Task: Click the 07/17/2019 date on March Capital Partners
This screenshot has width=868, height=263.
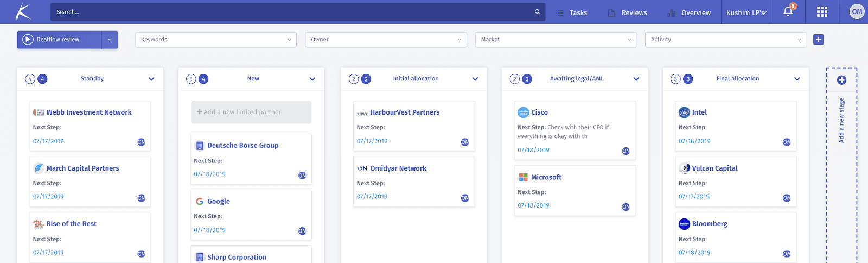Action: coord(48,197)
